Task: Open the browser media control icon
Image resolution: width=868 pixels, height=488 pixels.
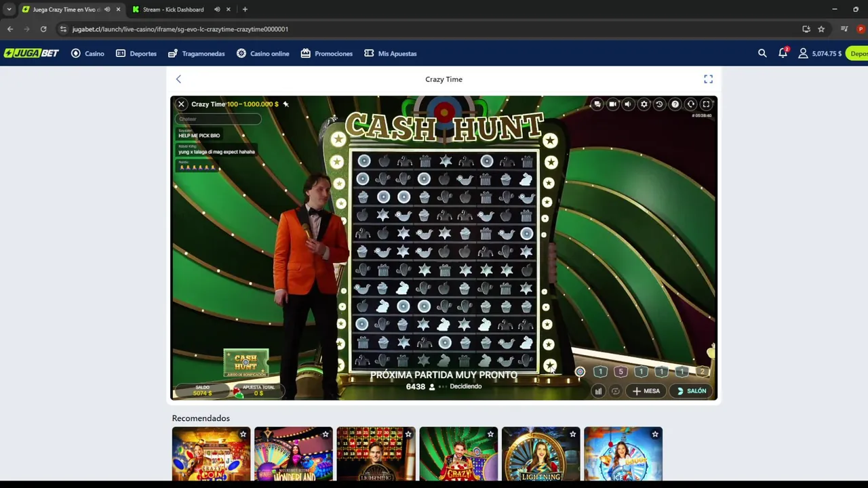Action: click(844, 29)
